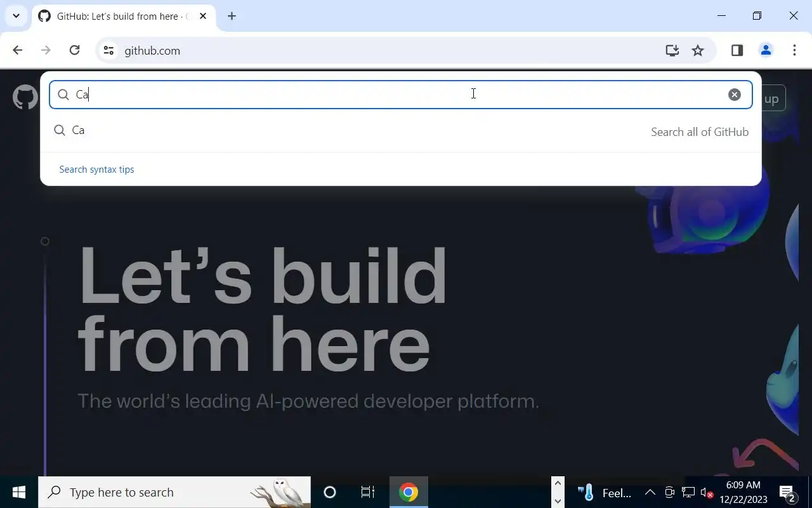
Task: Open Search syntax tips link
Action: (96, 170)
